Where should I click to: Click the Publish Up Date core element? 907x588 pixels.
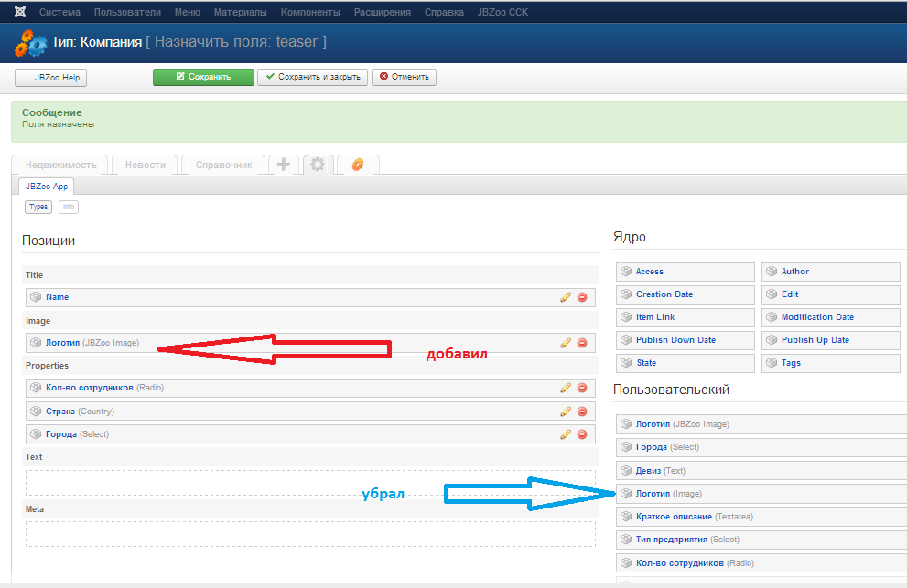point(815,340)
